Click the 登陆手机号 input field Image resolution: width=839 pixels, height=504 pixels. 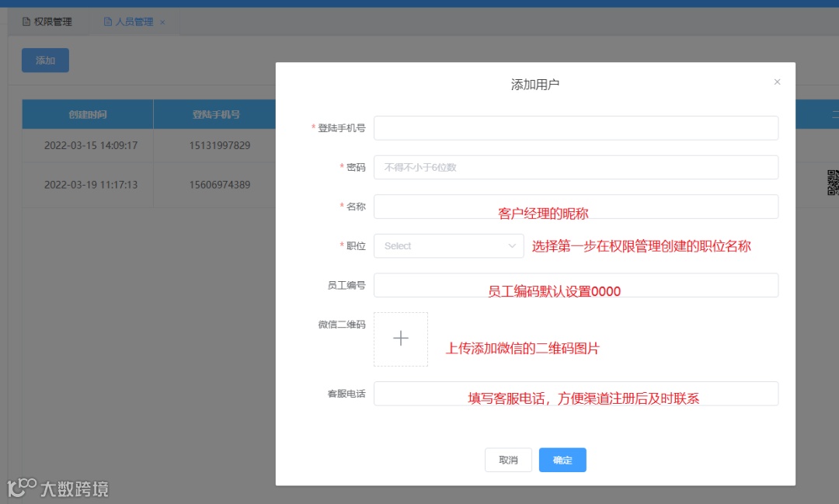(576, 128)
